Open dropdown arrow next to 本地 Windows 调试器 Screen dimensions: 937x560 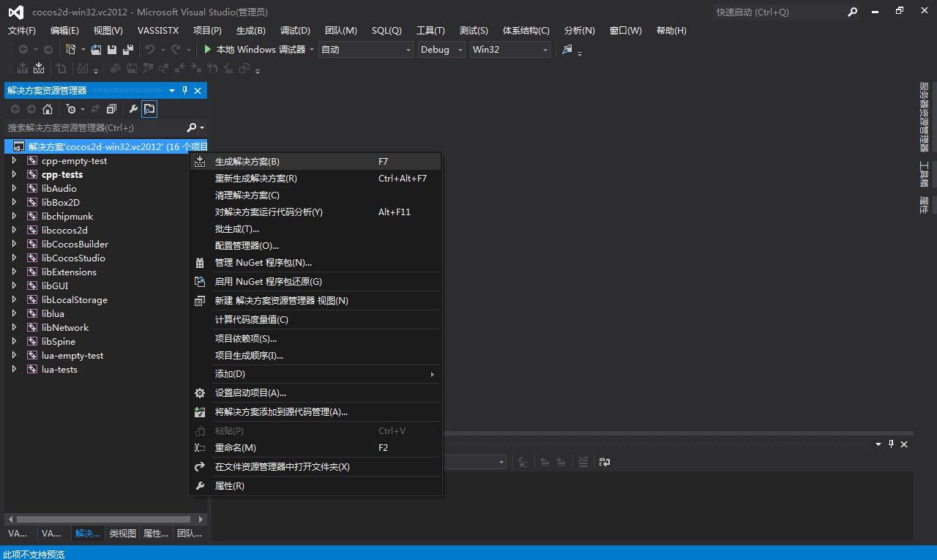[x=312, y=50]
